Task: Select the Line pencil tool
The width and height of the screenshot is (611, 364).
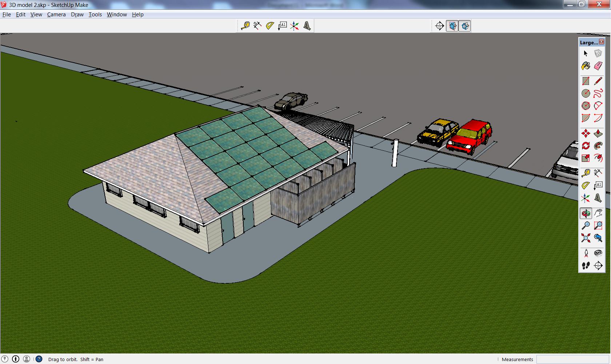Action: (x=598, y=81)
